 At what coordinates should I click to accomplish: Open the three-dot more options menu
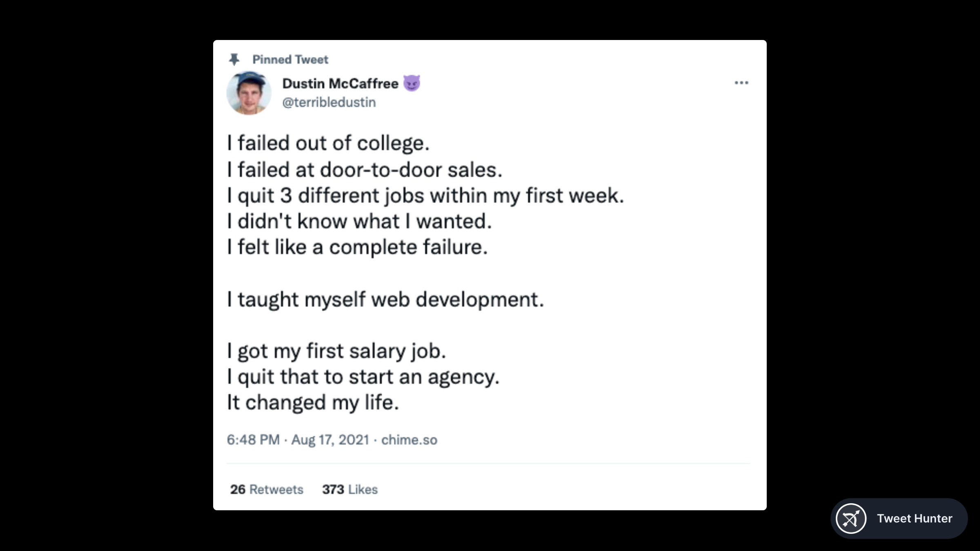point(741,83)
